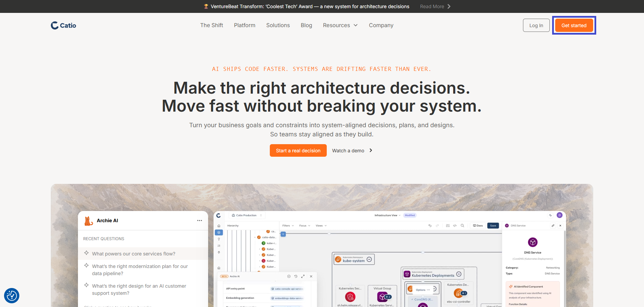Viewport: 644px width, 307px height.
Task: Click the undo icon in diagram toolbar
Action: [430, 226]
